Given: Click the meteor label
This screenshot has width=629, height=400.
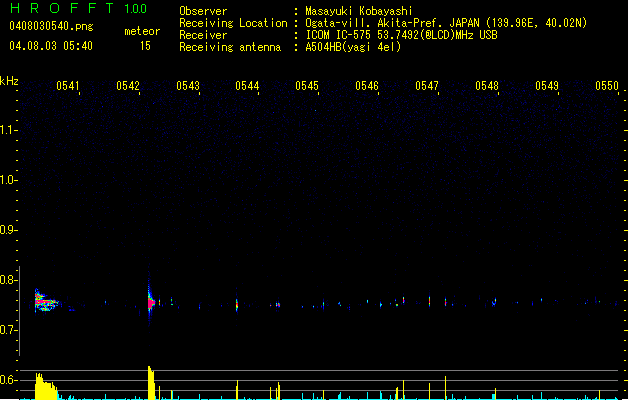Looking at the screenshot, I should click(142, 31).
